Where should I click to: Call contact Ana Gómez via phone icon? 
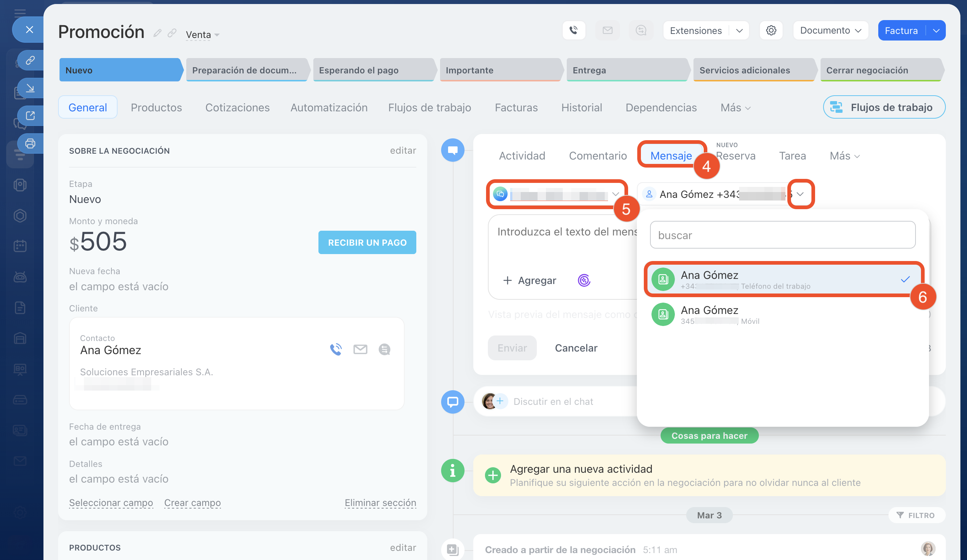(x=335, y=349)
